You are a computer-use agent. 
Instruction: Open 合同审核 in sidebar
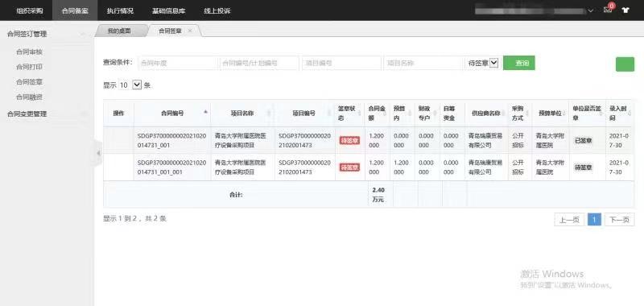[x=29, y=52]
